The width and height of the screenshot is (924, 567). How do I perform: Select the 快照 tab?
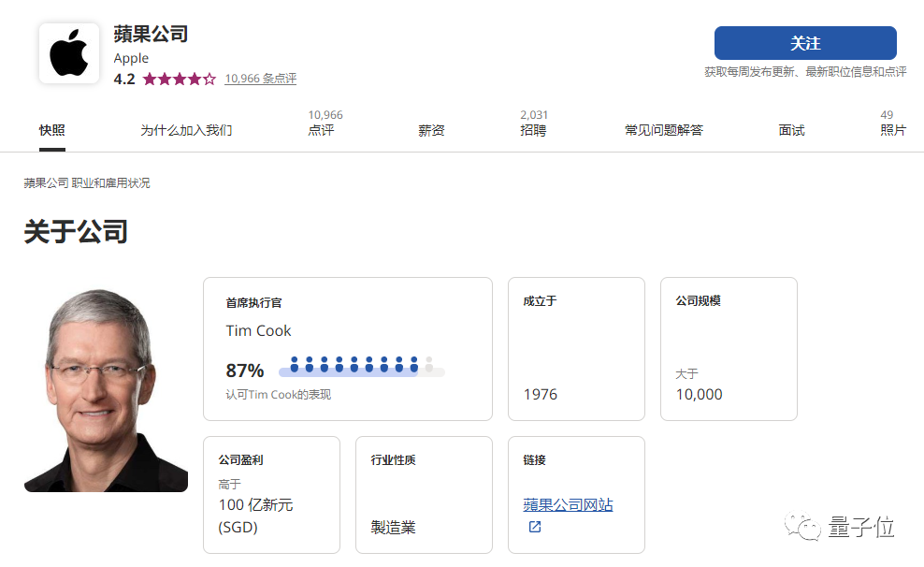[51, 130]
